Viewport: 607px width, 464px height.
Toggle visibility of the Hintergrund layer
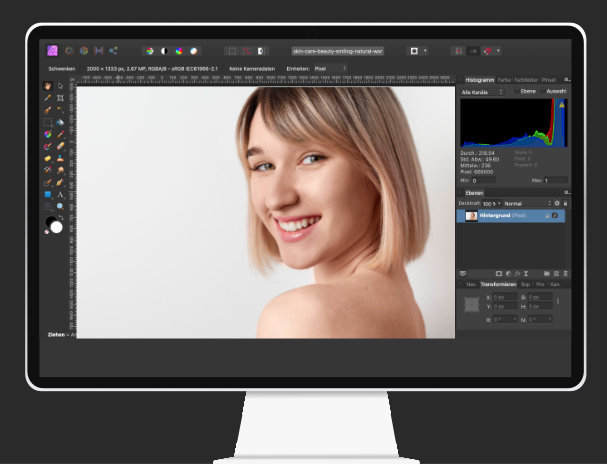pos(557,215)
